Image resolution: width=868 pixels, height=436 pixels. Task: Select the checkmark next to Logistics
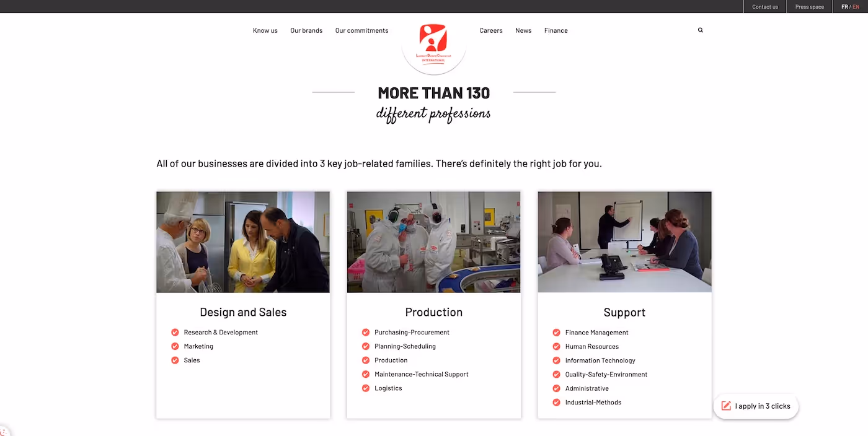tap(365, 388)
